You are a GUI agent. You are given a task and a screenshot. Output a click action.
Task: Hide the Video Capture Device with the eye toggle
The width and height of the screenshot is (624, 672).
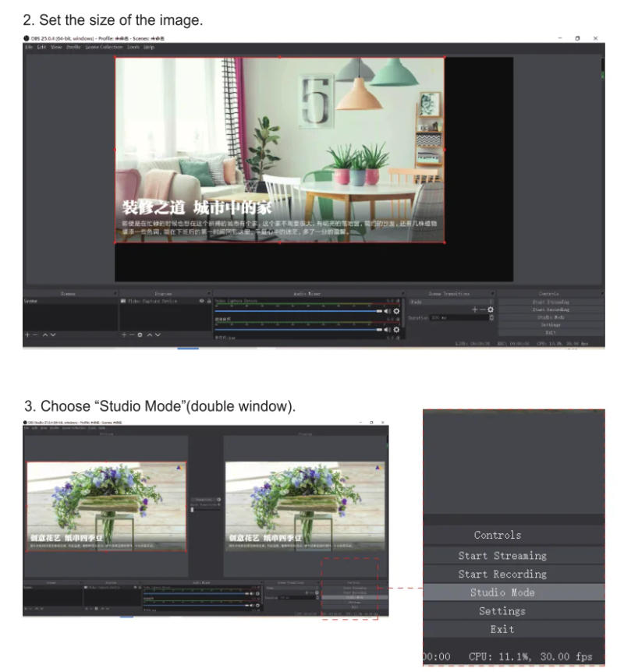pyautogui.click(x=200, y=300)
